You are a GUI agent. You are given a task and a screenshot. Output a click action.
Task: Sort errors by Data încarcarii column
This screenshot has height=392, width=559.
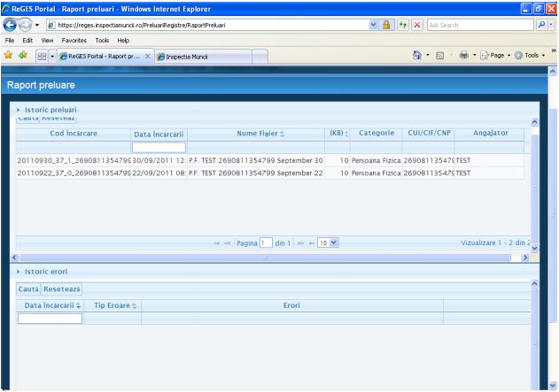click(x=50, y=305)
